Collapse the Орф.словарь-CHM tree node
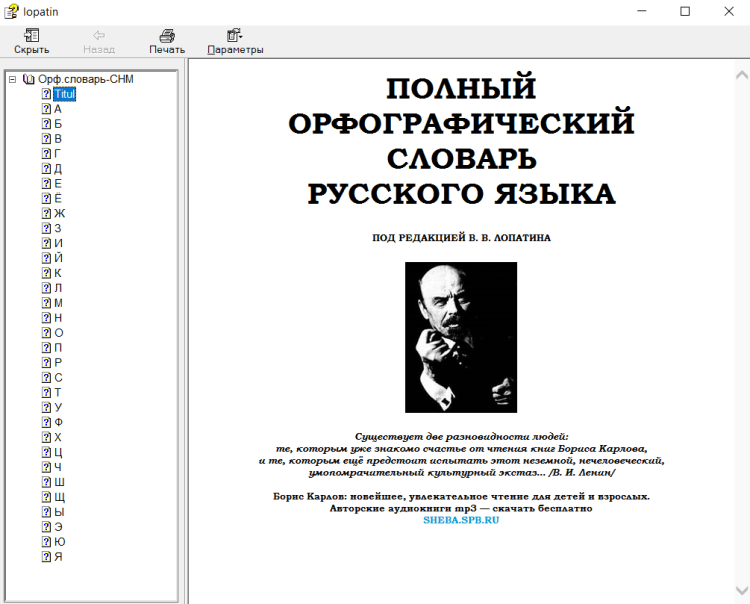The image size is (750, 604). (x=12, y=79)
